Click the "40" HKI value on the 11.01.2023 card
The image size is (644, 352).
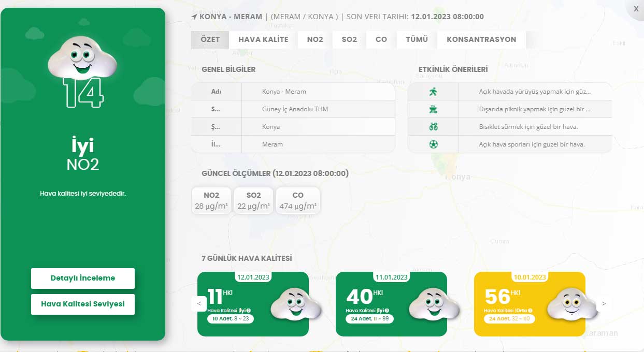click(x=359, y=297)
